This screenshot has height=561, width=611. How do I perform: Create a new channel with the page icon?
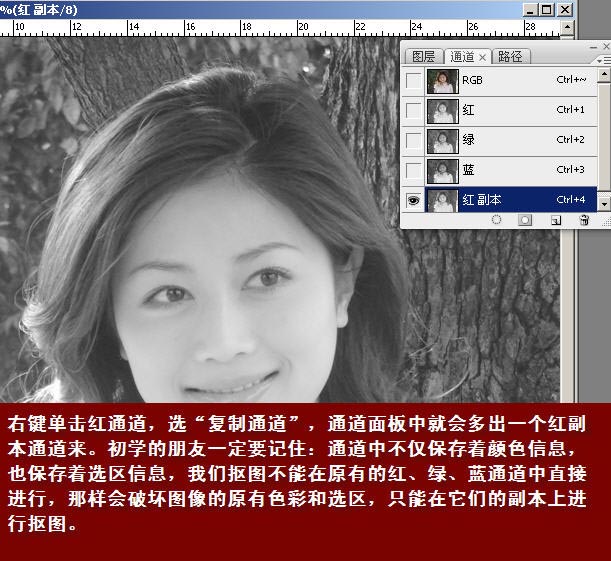coord(556,220)
